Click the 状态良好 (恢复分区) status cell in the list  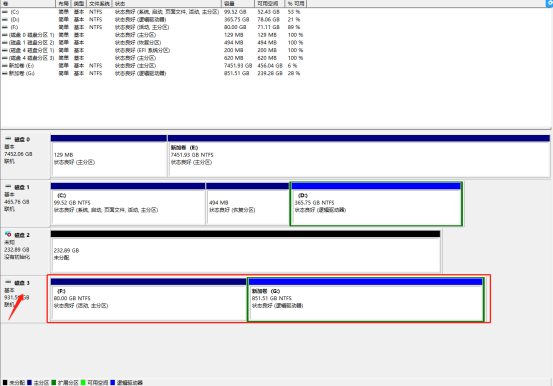click(x=138, y=43)
